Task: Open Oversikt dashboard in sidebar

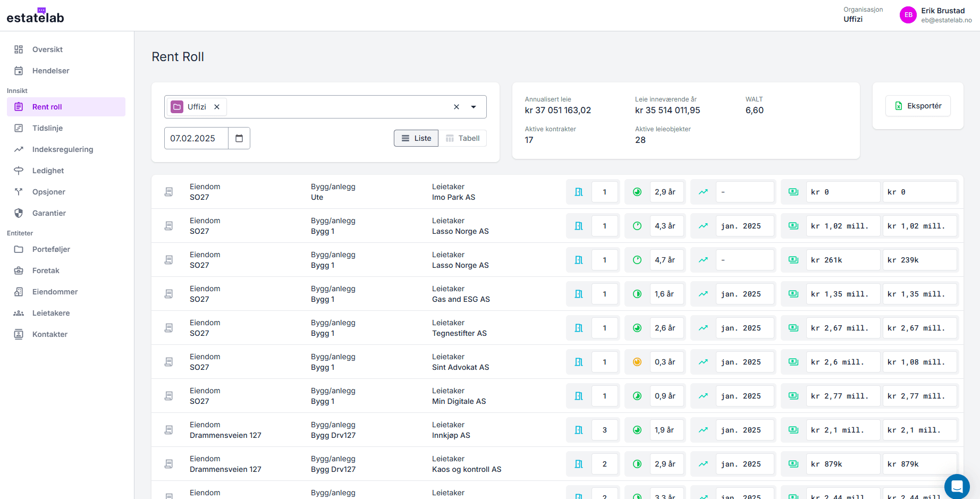Action: [x=66, y=49]
